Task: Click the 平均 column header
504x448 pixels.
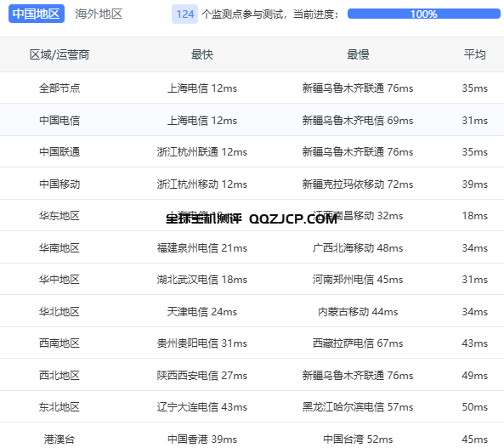Action: (x=474, y=54)
